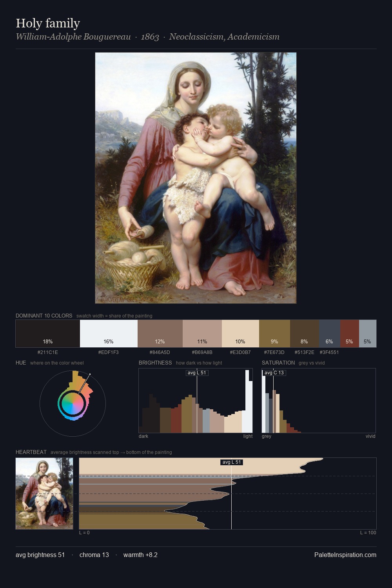392x588 pixels.
Task: Choose the 11% dusty pink-beige swatch
Action: click(202, 334)
